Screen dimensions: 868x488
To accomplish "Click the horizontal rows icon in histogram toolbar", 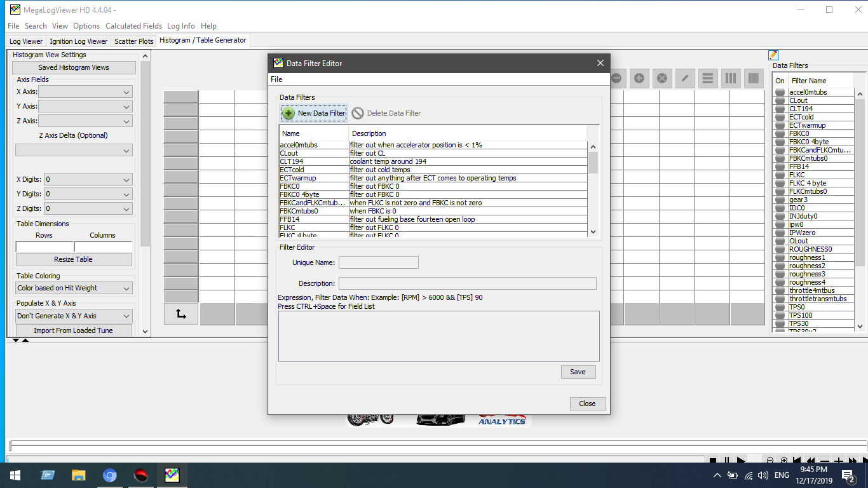I will tap(707, 78).
